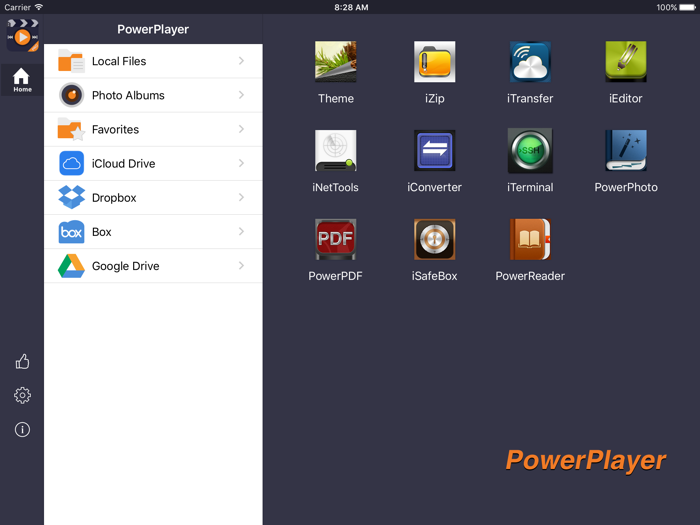
Task: Launch the iZip app icon
Action: point(434,62)
